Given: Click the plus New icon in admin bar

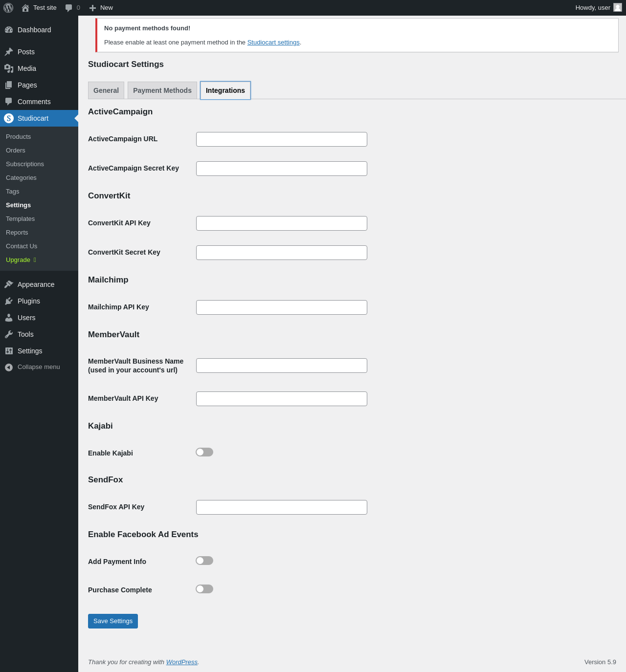Looking at the screenshot, I should pyautogui.click(x=92, y=8).
